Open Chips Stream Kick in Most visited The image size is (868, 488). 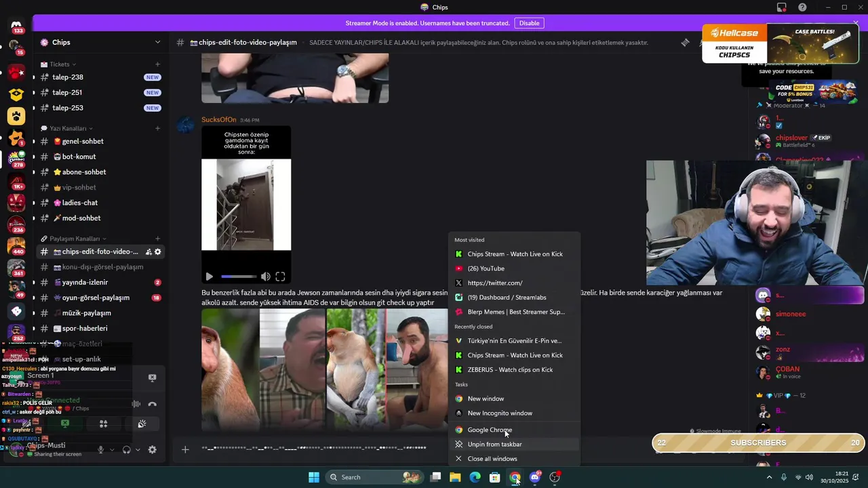[515, 254]
